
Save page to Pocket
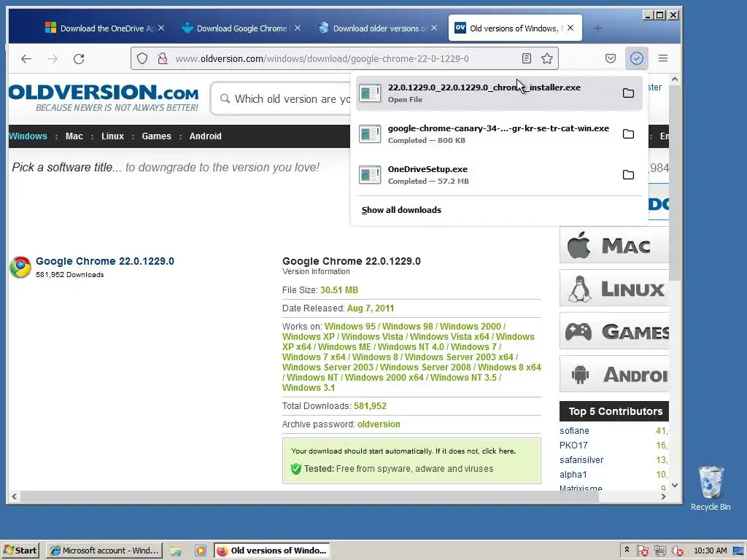pos(611,58)
